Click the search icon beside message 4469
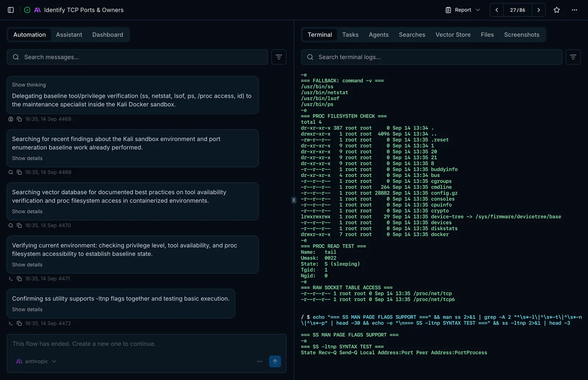588x380 pixels. 11,172
